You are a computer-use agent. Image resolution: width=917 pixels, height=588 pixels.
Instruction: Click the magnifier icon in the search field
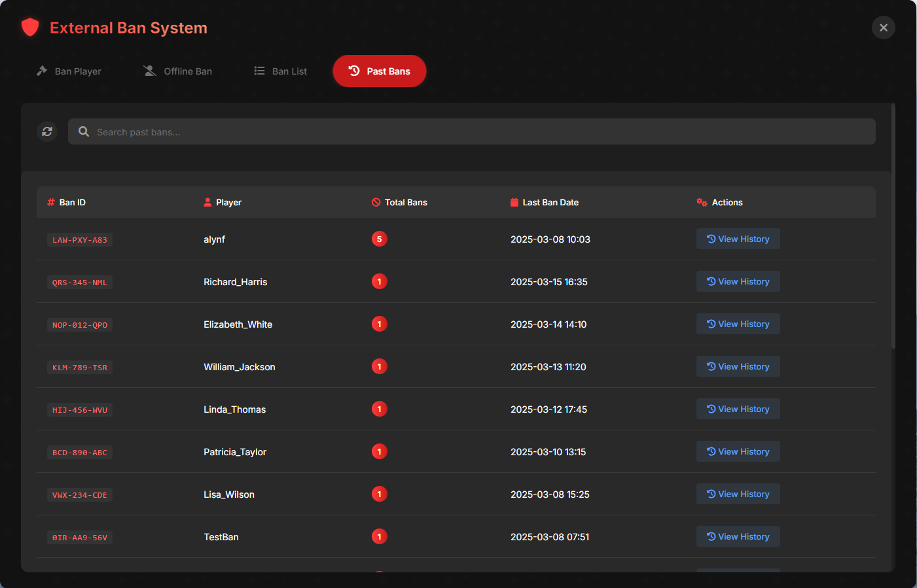click(x=83, y=131)
